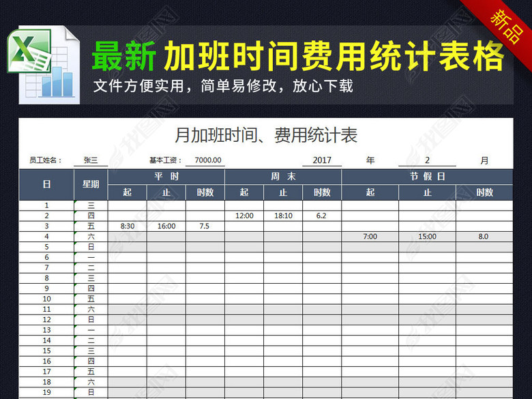Click the 时数 header under 节假日

tap(484, 192)
